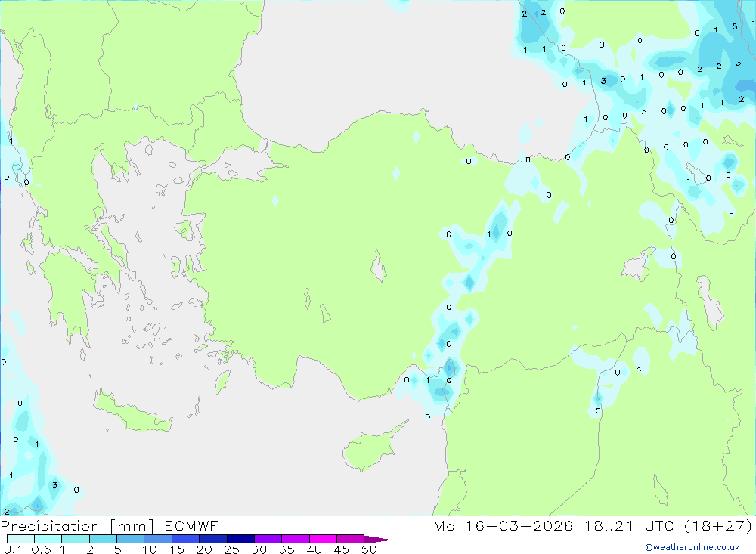The height and width of the screenshot is (554, 756).
Task: Select the 35–40 mm purple legend swatch
Action: pos(296,539)
